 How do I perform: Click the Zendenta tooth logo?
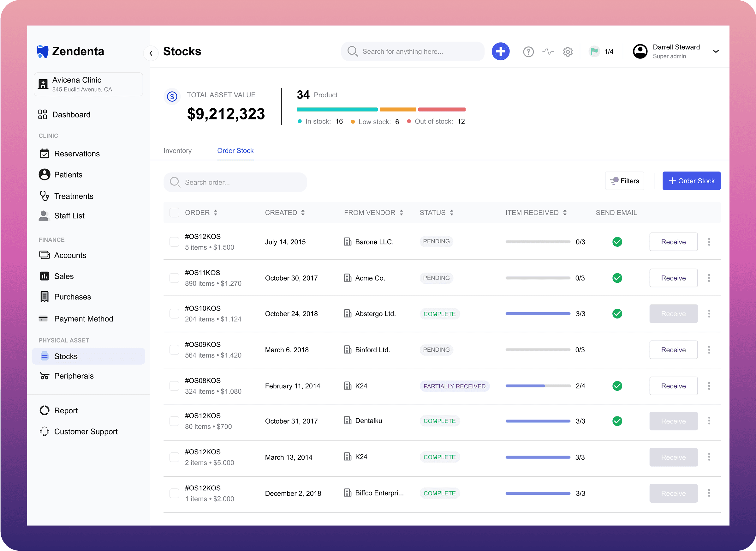point(42,51)
